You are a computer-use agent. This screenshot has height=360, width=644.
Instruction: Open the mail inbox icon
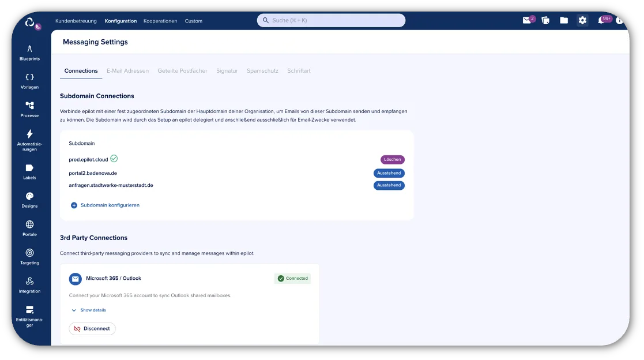pyautogui.click(x=526, y=20)
